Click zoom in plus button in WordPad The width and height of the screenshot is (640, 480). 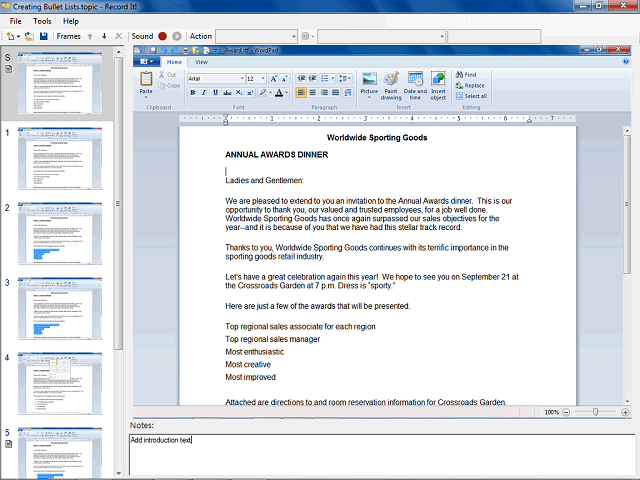tap(625, 412)
